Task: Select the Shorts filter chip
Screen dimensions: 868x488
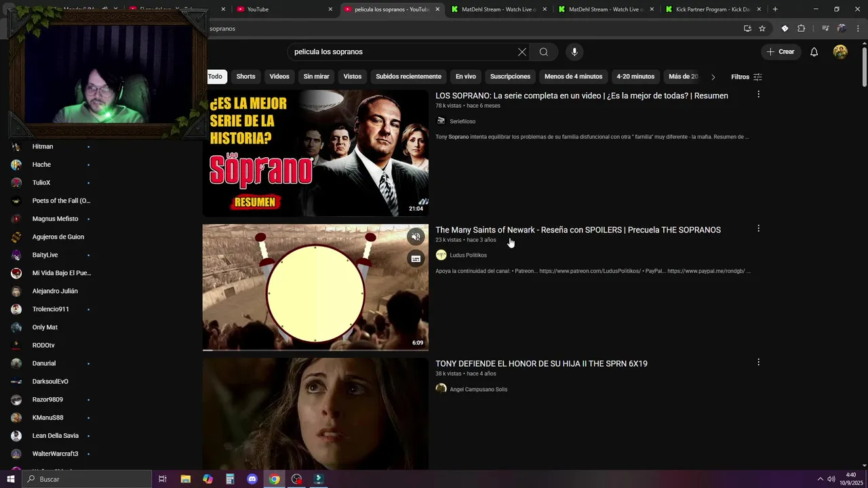Action: pos(245,77)
